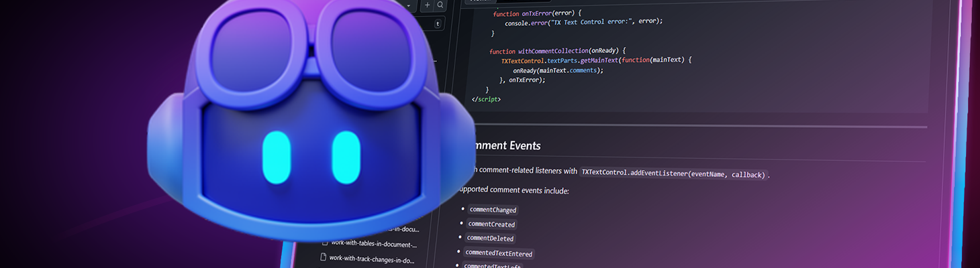980x268 pixels.
Task: Click the commentChanged list item
Action: 493,210
